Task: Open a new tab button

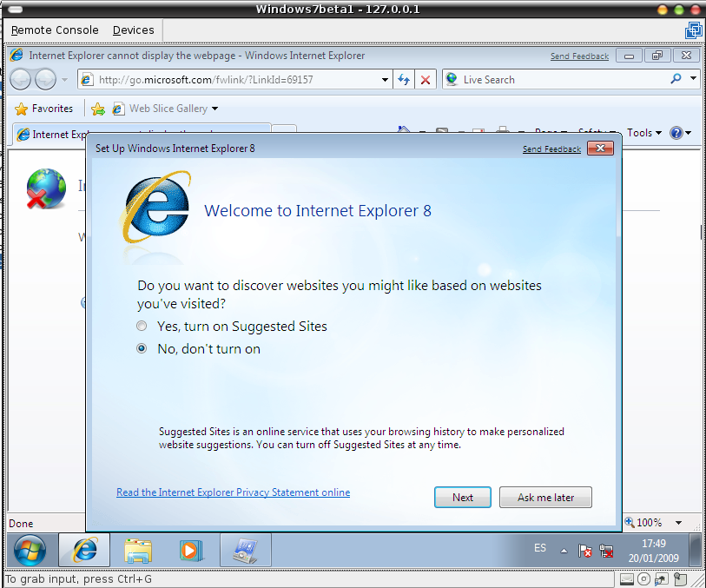Action: (285, 129)
